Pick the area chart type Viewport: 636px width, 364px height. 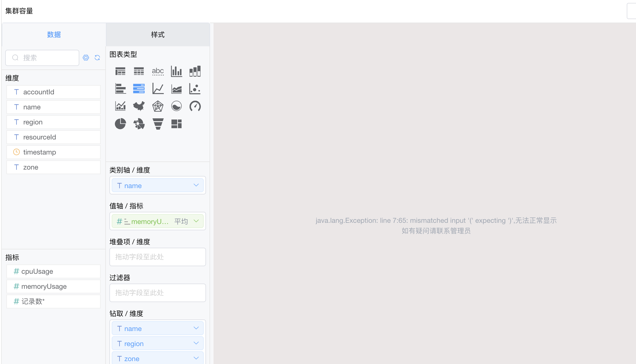pos(177,89)
